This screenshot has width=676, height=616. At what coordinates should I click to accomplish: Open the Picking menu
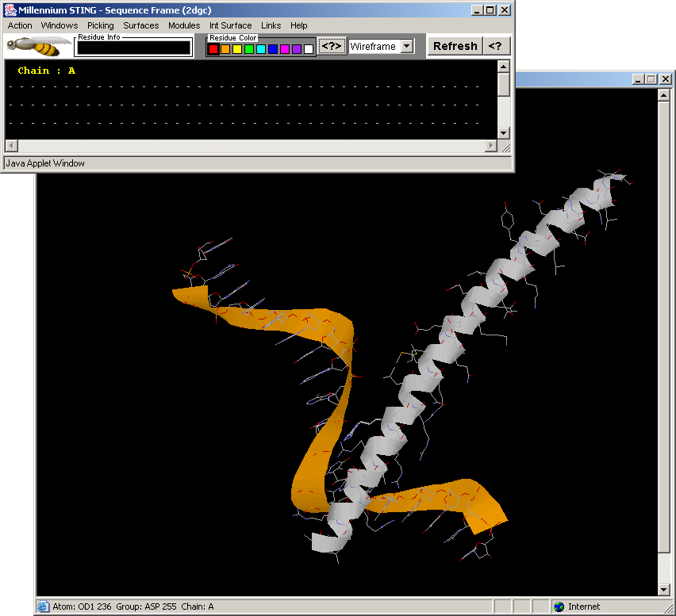[x=101, y=25]
